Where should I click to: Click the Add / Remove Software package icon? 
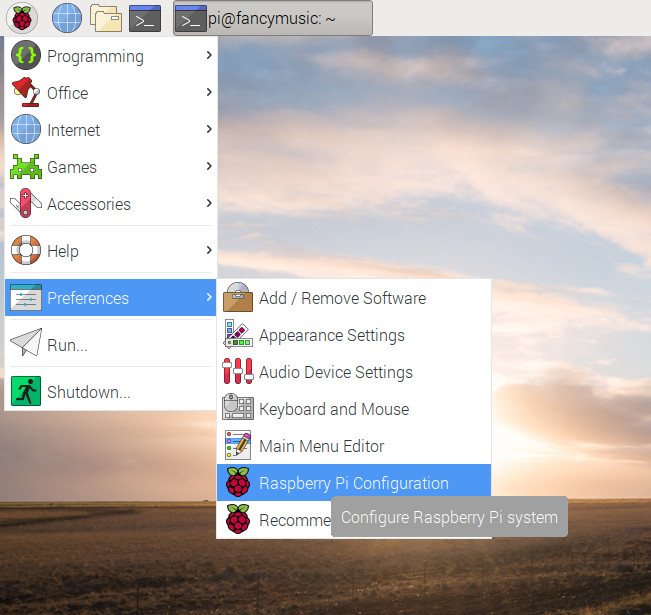[238, 297]
